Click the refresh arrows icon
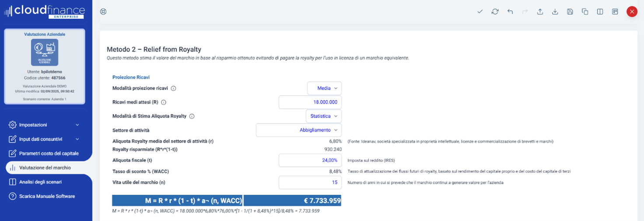This screenshot has height=221, width=644. coord(495,12)
